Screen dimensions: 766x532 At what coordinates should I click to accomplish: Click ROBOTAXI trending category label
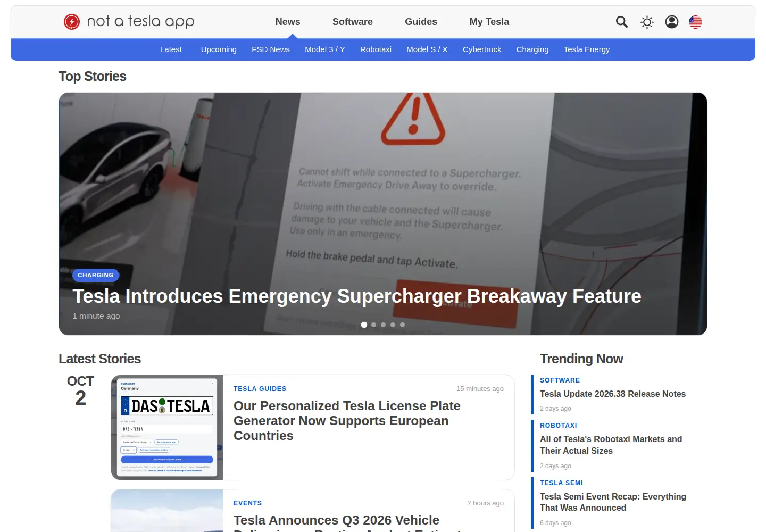click(558, 426)
